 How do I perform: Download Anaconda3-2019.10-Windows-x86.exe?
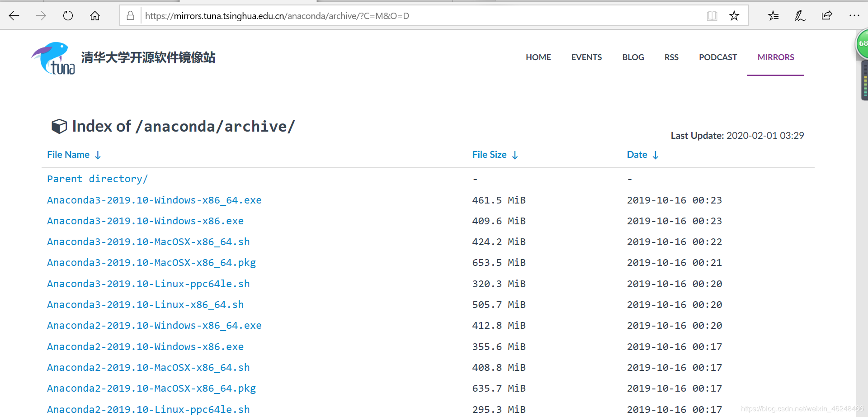click(145, 221)
